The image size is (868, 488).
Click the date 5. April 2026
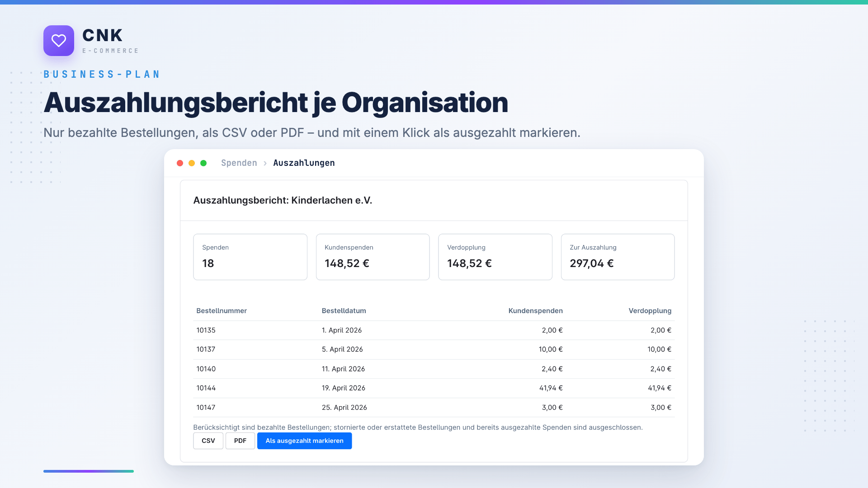point(342,349)
